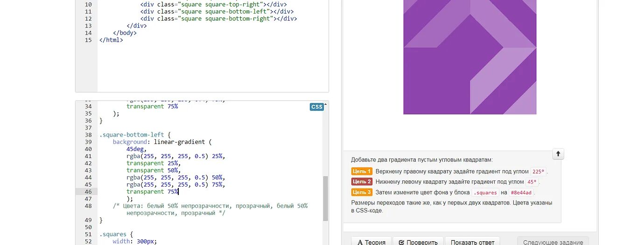Click 'background: linear-gradient (' line
Viewport: 644px width, 245px height.
pos(162,142)
